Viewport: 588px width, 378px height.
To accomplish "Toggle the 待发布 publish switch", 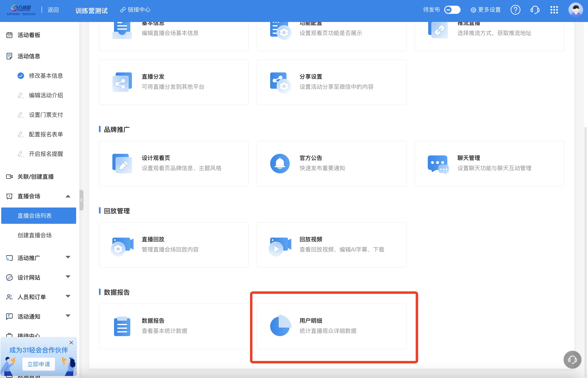I will (x=452, y=10).
